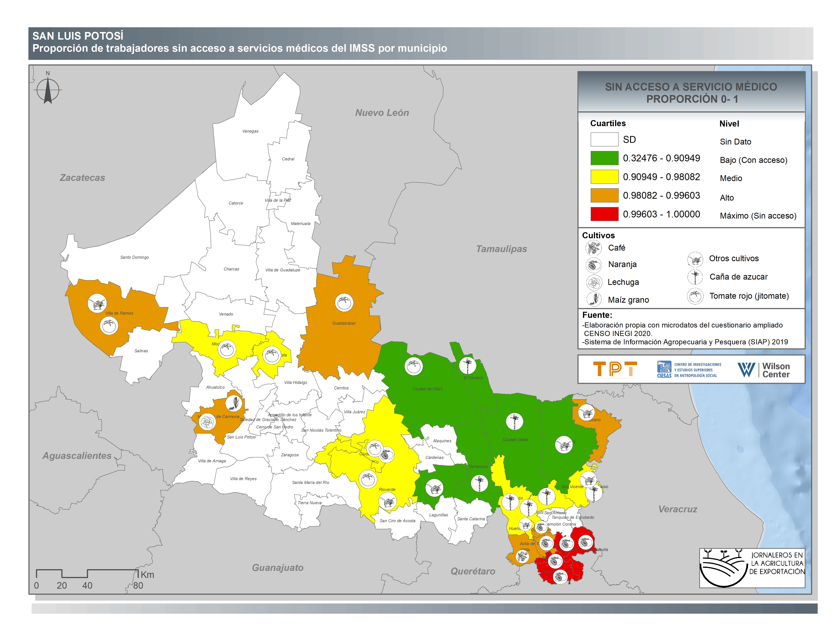Click the green Bajo quartile swatch
The height and width of the screenshot is (644, 833).
click(604, 158)
